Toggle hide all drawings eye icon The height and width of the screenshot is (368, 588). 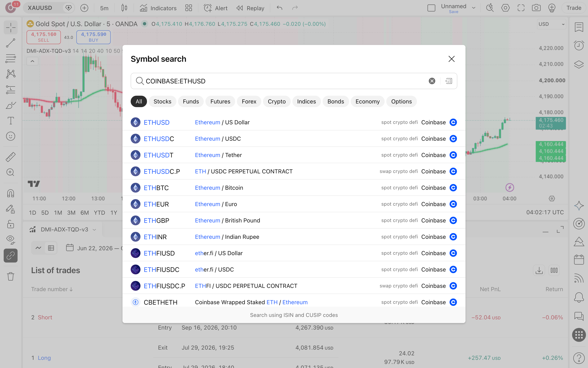(x=10, y=240)
